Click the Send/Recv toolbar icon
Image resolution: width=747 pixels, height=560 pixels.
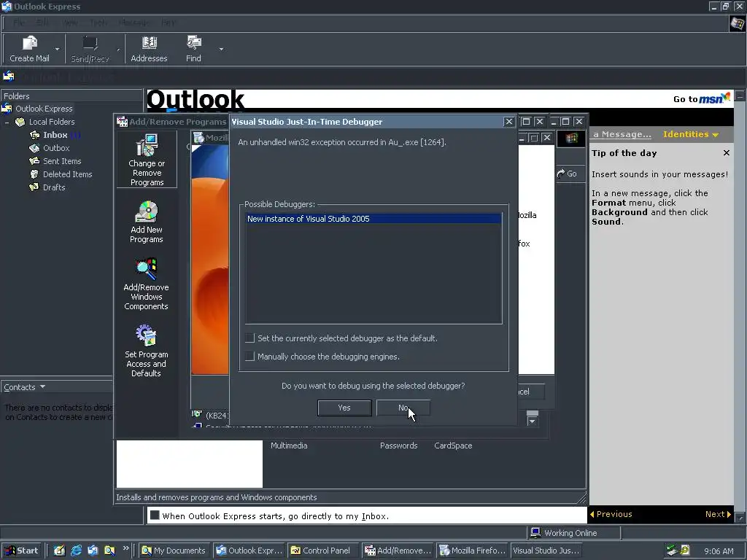coord(90,43)
